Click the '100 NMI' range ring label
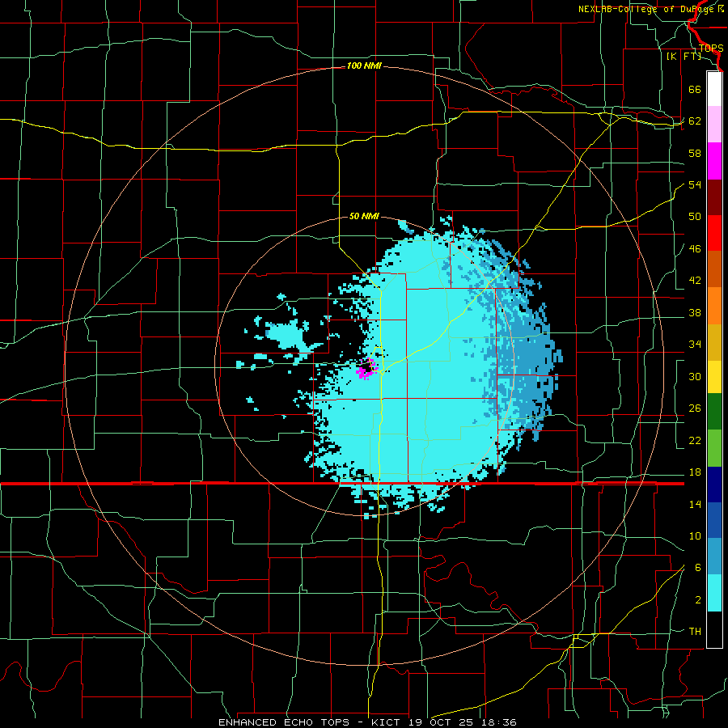 click(x=364, y=66)
